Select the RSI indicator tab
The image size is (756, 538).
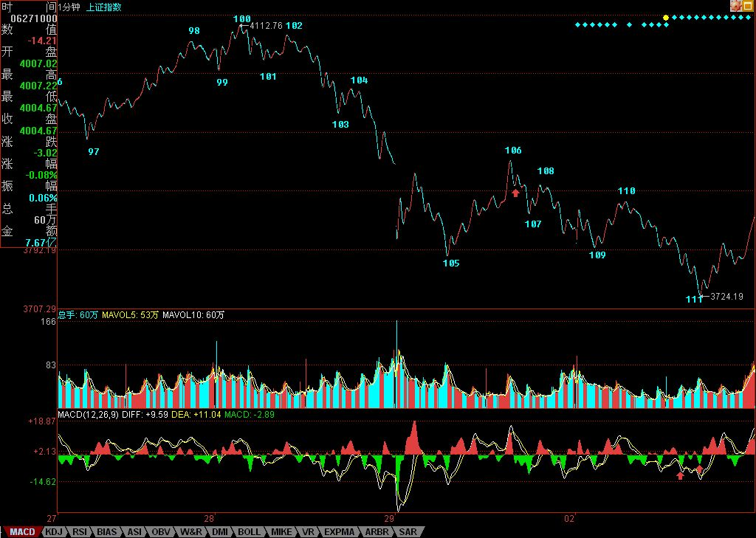point(80,531)
